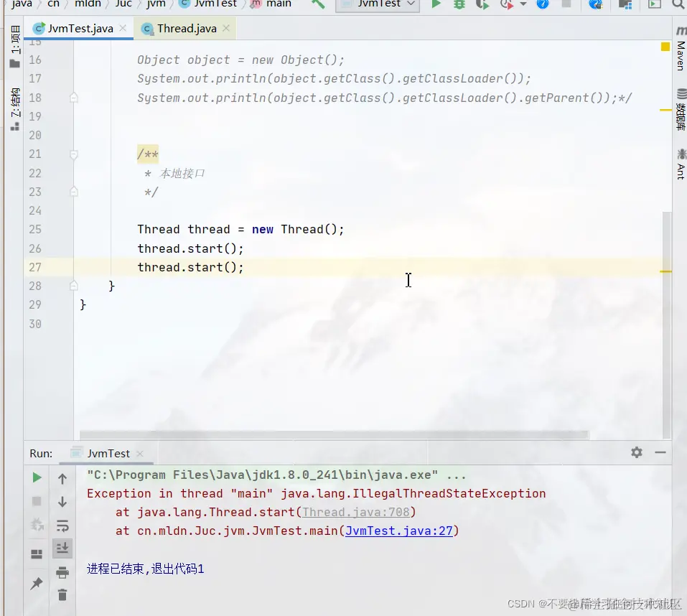Open Run panel settings gear
This screenshot has width=687, height=616.
pos(637,452)
